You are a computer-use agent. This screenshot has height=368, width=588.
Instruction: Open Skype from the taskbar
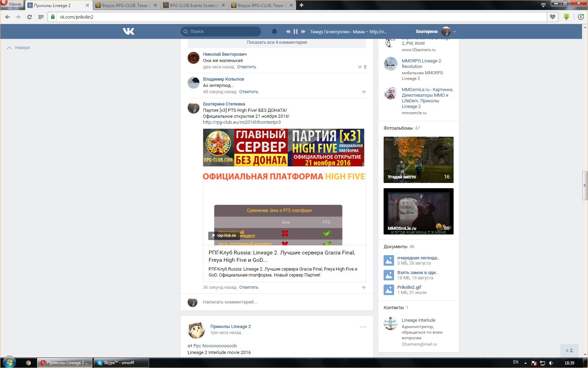click(119, 363)
